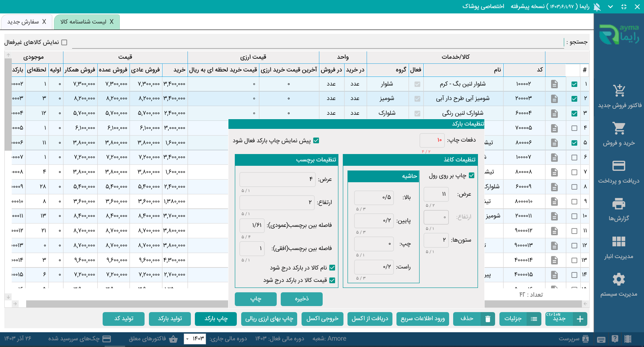
Task: Uncheck row 5 selection checkbox
Action: [x=574, y=143]
